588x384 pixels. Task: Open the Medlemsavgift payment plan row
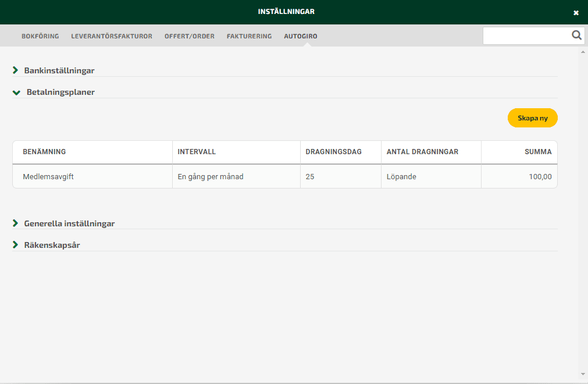(x=285, y=176)
